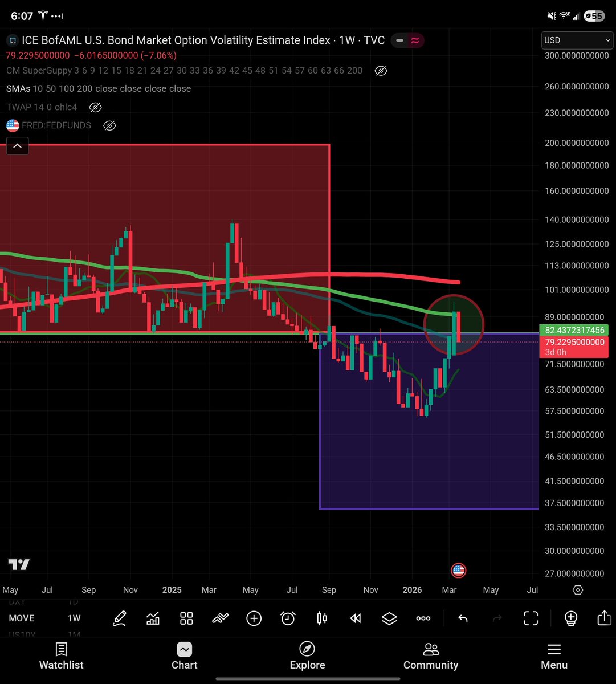Tap the pink wave indicator icon
Image resolution: width=616 pixels, height=684 pixels.
point(415,40)
